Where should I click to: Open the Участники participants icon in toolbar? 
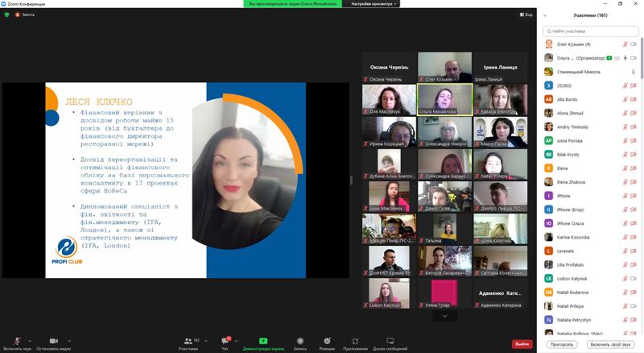(x=188, y=341)
